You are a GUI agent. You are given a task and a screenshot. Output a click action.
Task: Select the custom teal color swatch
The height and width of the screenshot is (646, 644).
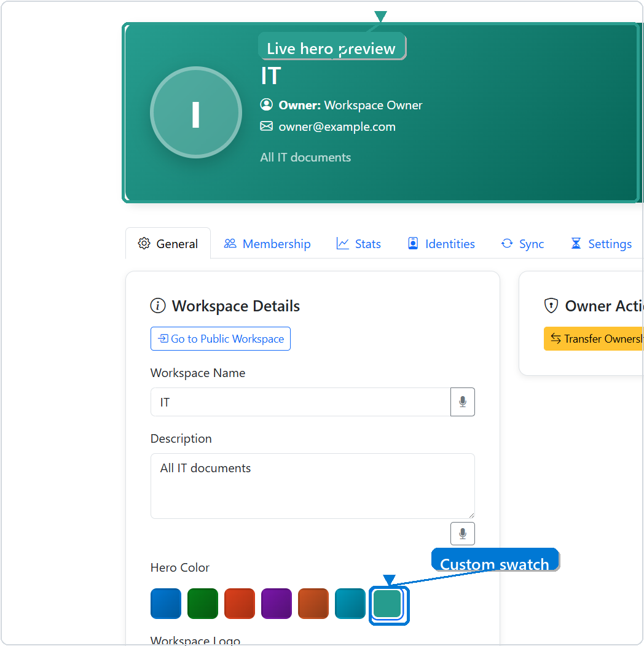(387, 604)
